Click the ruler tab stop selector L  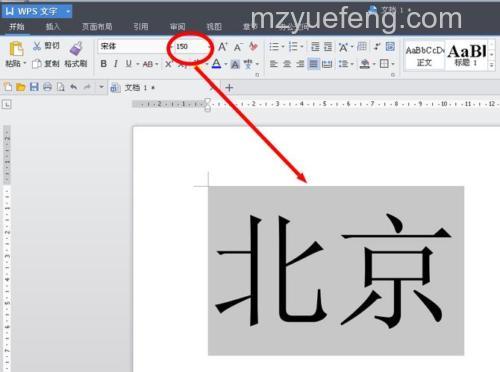(x=7, y=104)
